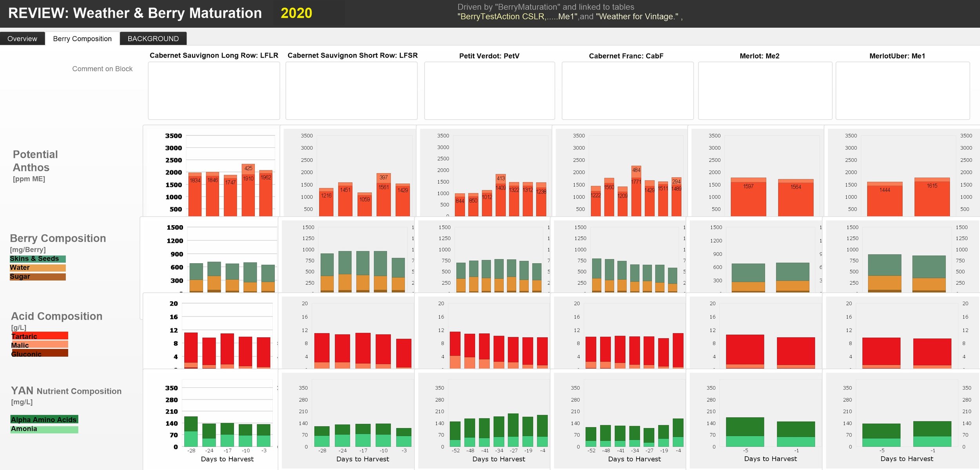Click Days to Harvest label under LFLR chart
Viewport: 980px width, 470px height.
point(227,459)
